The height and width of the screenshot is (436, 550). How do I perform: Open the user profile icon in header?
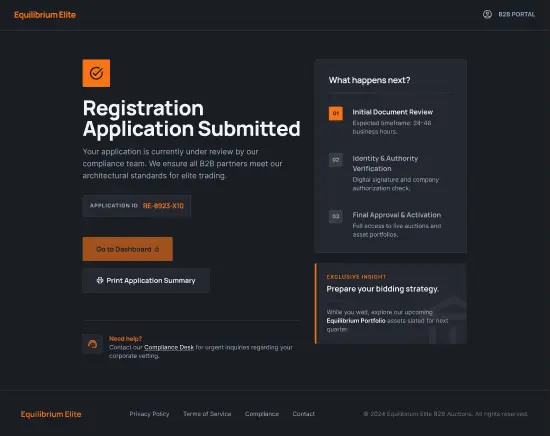point(487,14)
